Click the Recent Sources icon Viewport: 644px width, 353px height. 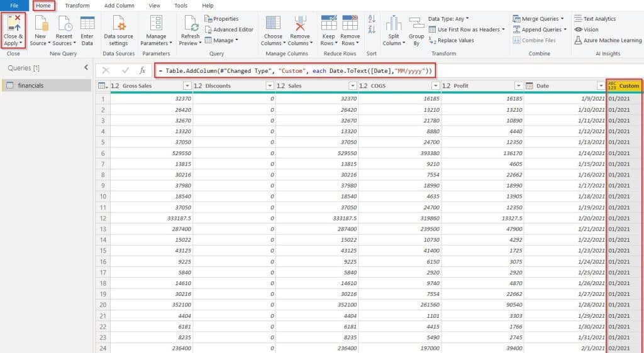point(65,23)
